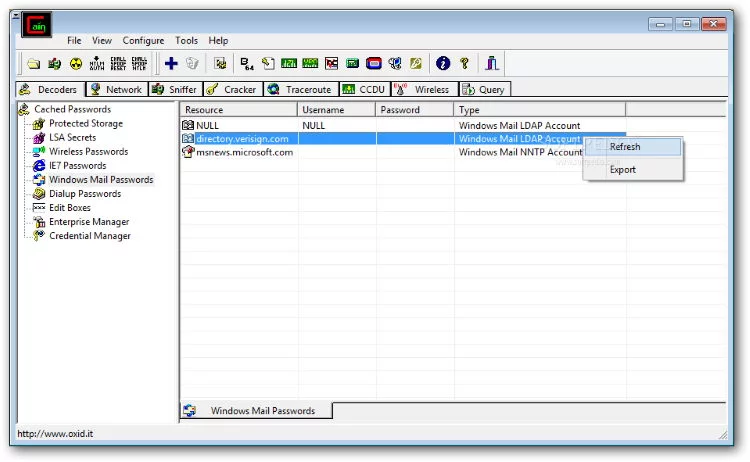Choose Export from the context menu
Viewport: 750px width, 462px height.
point(623,170)
